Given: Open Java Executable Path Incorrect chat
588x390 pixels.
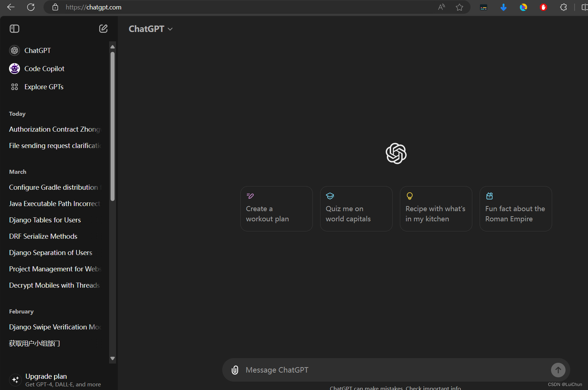Looking at the screenshot, I should click(x=55, y=204).
